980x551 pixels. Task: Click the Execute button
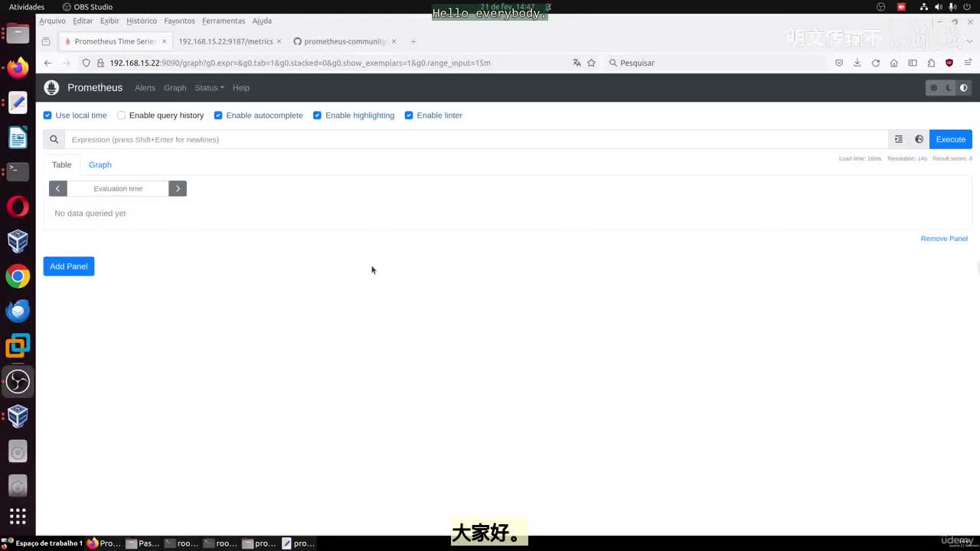951,139
